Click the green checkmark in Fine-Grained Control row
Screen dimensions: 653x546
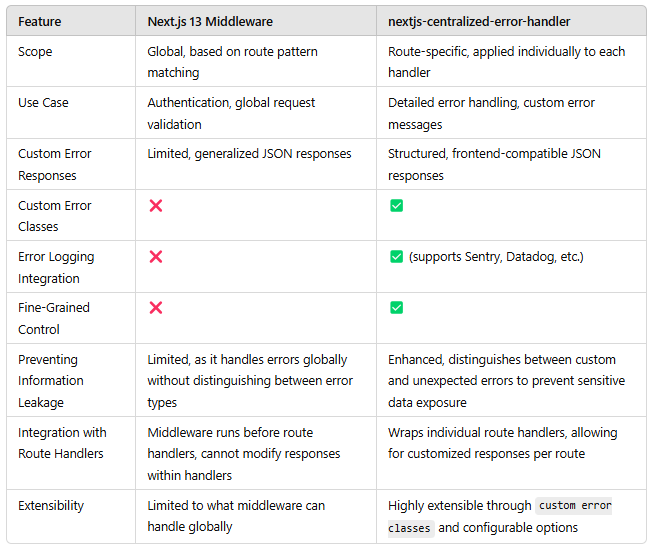[396, 308]
